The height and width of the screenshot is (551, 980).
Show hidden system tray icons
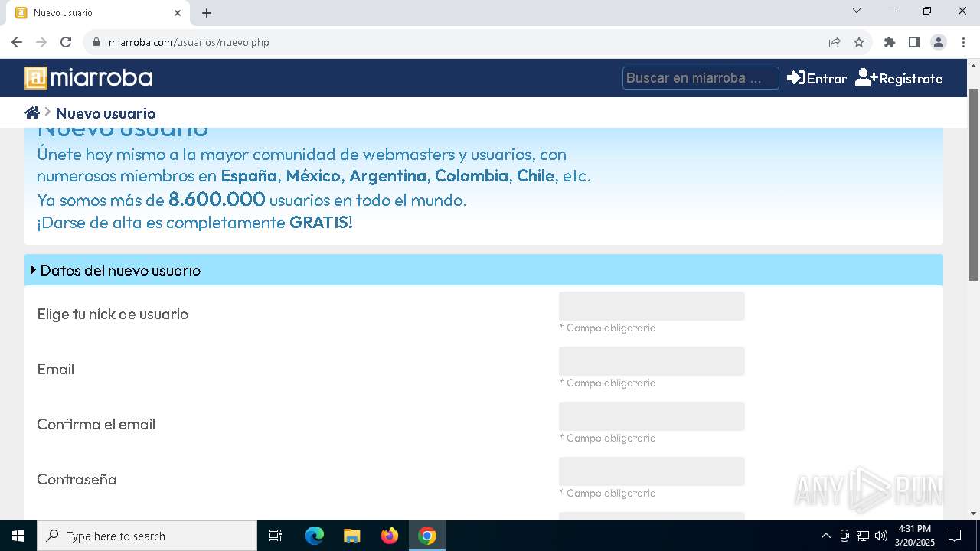(x=825, y=536)
